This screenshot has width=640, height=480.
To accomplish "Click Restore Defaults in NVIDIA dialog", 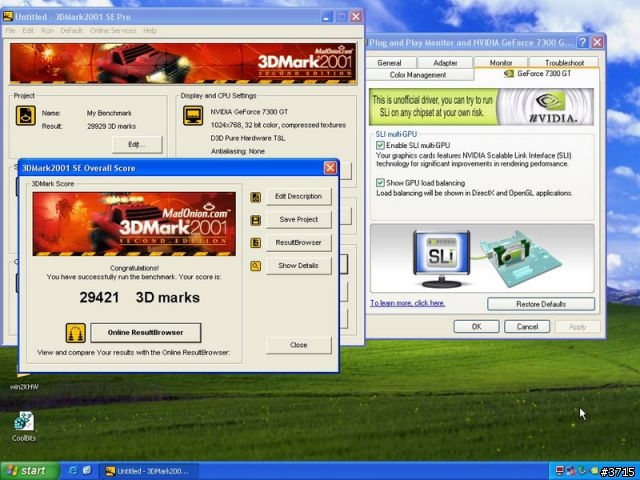I will [541, 304].
